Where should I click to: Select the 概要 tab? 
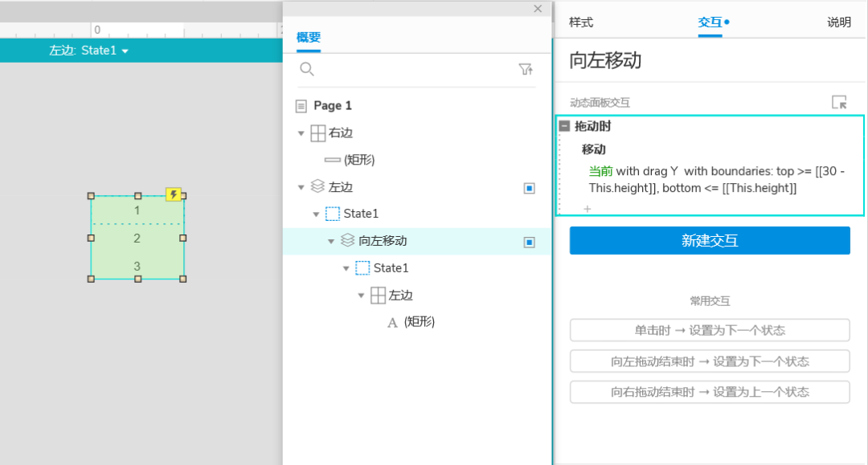click(309, 38)
